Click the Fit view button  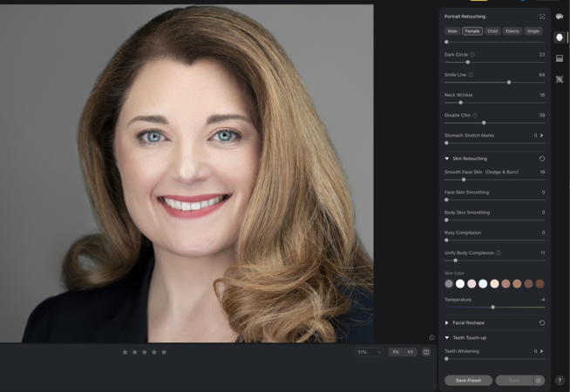click(395, 352)
